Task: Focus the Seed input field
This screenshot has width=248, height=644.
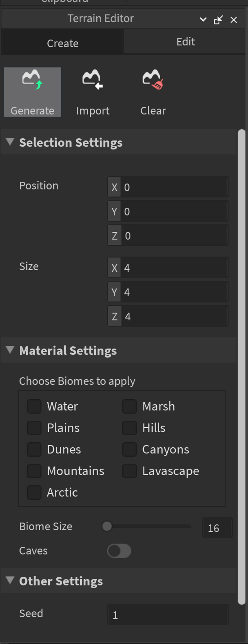Action: pyautogui.click(x=168, y=614)
